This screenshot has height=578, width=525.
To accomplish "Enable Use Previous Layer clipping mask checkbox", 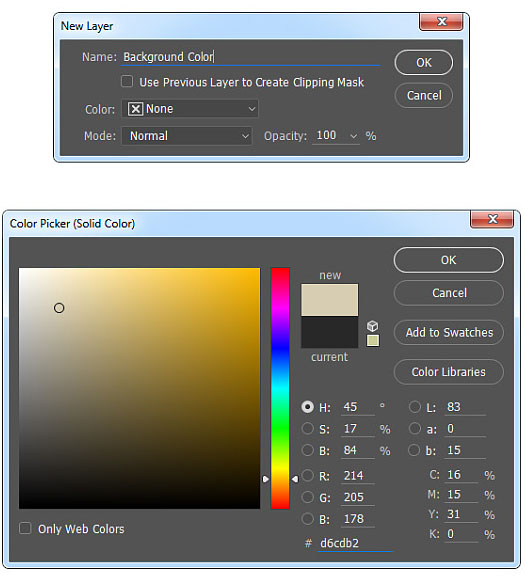I will 127,81.
